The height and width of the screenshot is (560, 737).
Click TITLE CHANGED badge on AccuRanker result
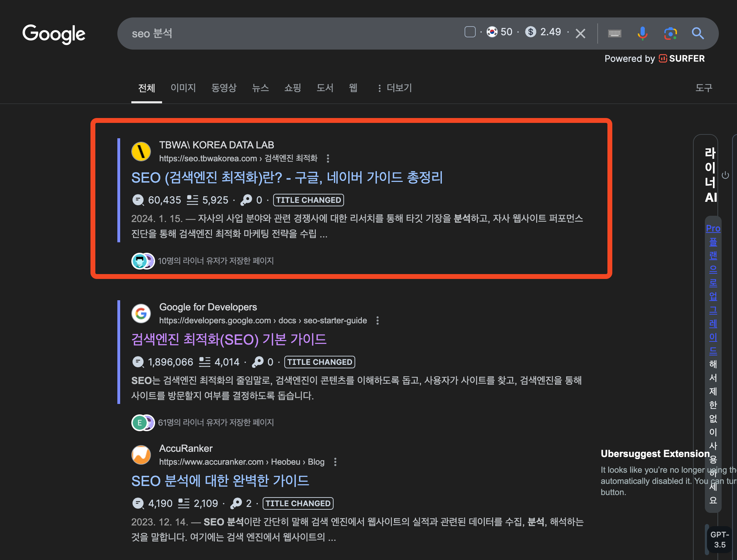click(x=298, y=503)
